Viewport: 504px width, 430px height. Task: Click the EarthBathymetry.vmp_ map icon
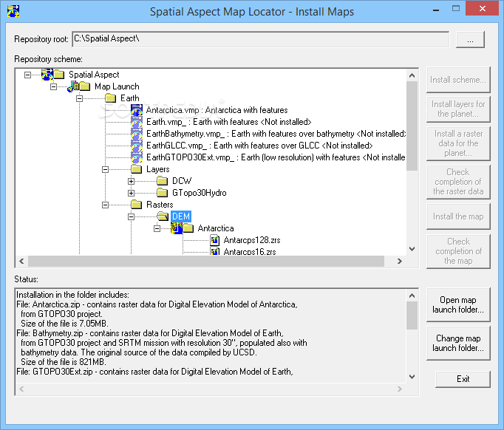click(137, 134)
